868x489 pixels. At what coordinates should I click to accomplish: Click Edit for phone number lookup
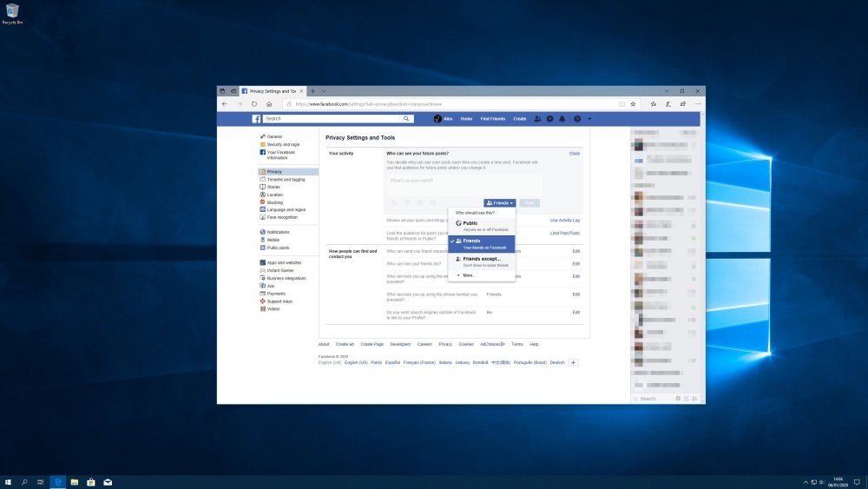pos(575,294)
